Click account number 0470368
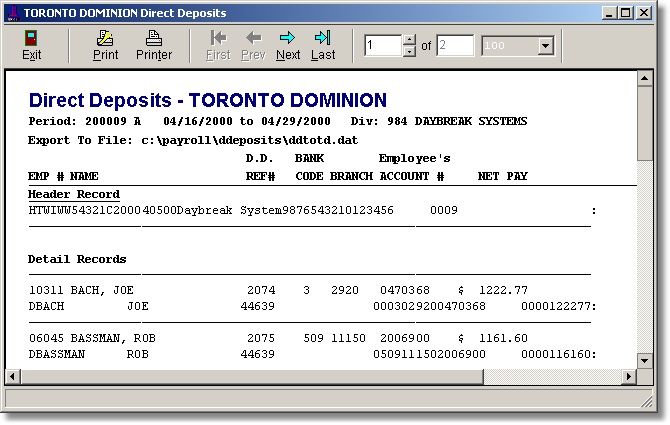This screenshot has height=425, width=670. pos(405,290)
